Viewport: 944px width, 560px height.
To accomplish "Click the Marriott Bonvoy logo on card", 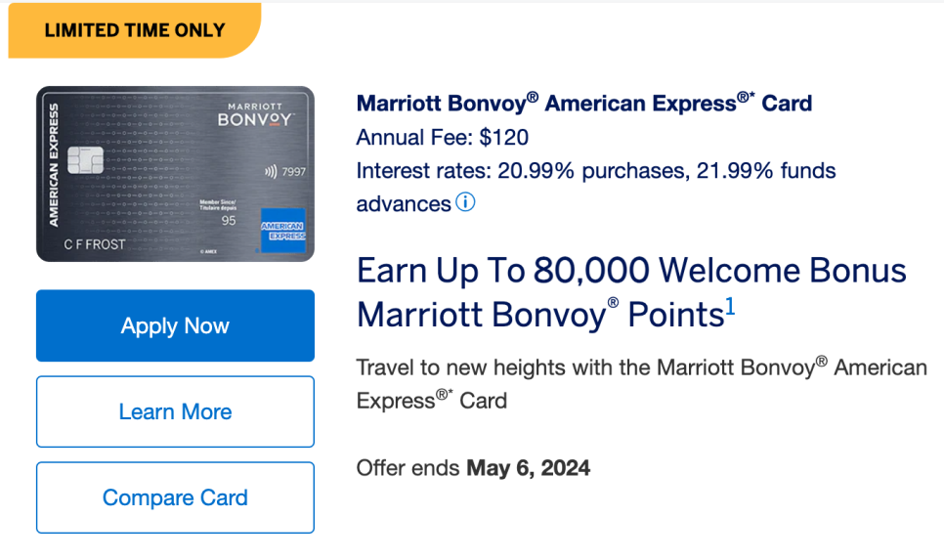I will click(x=255, y=115).
